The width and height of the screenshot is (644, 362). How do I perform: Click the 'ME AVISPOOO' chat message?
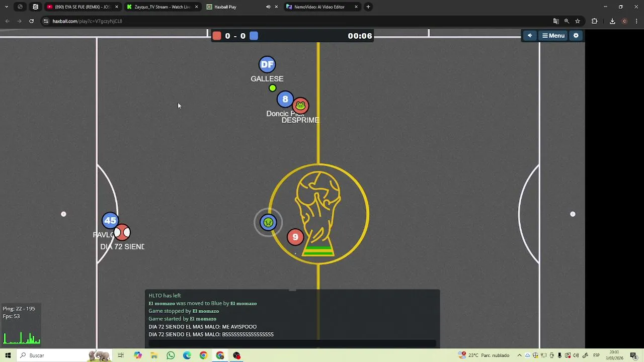coord(202,327)
